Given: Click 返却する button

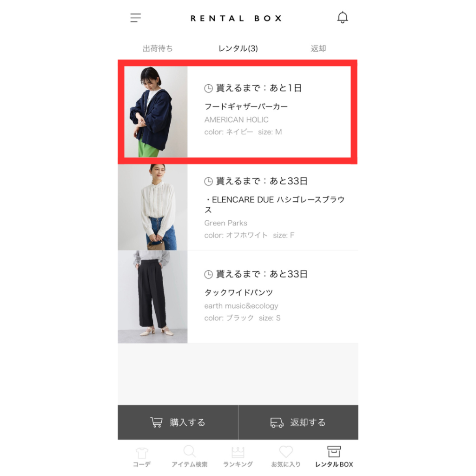Looking at the screenshot, I should click(x=298, y=422).
